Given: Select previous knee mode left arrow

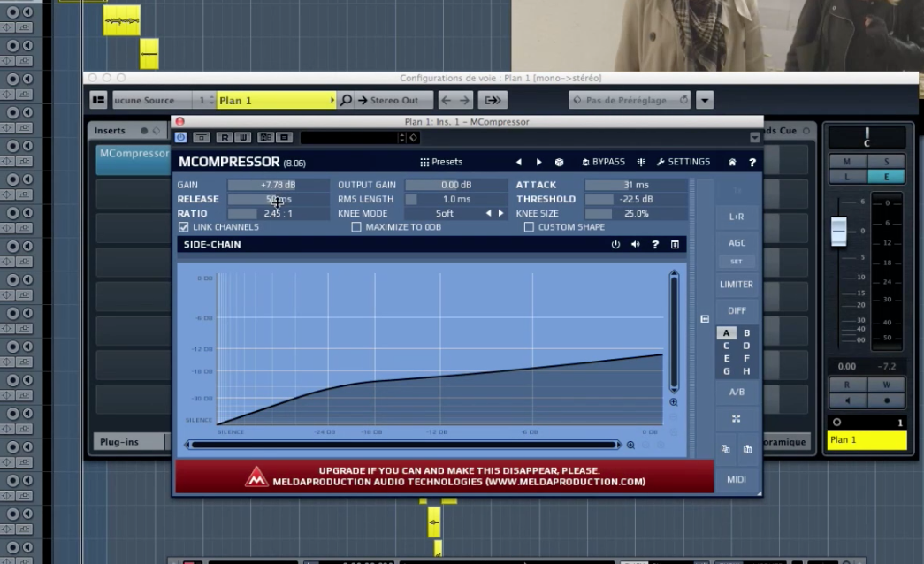Looking at the screenshot, I should click(488, 213).
